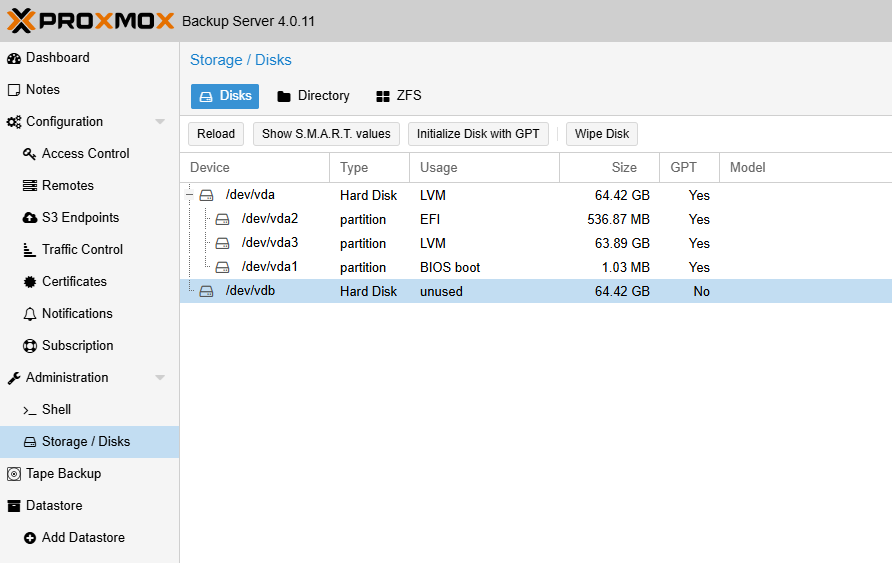Click the Notifications bell icon
Viewport: 892px width, 563px height.
30,314
